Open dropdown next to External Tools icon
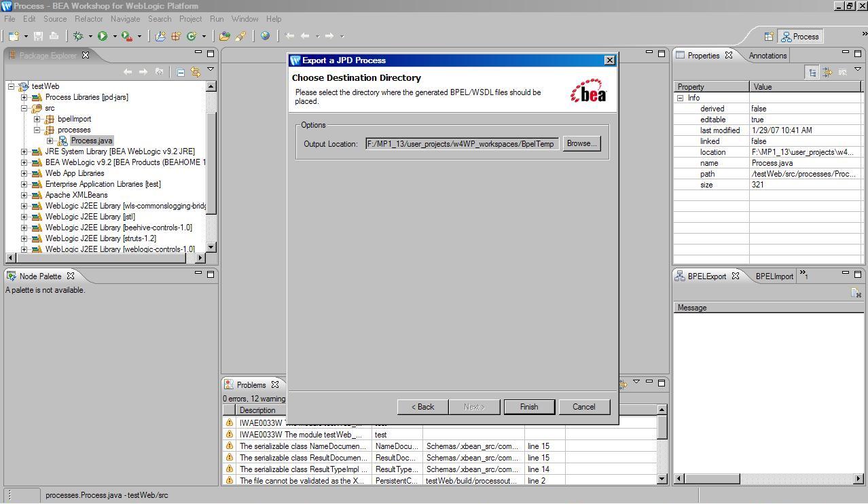This screenshot has height=504, width=868. point(139,37)
